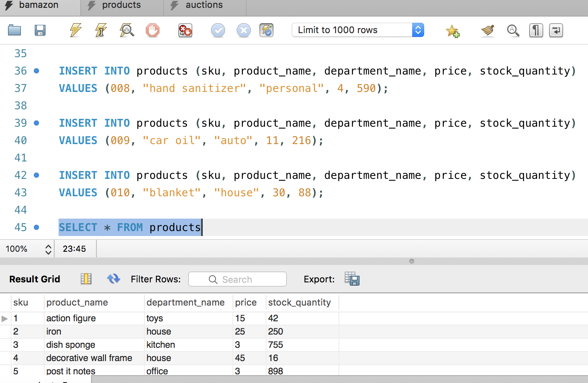Execute statement under cursor icon

click(x=101, y=30)
